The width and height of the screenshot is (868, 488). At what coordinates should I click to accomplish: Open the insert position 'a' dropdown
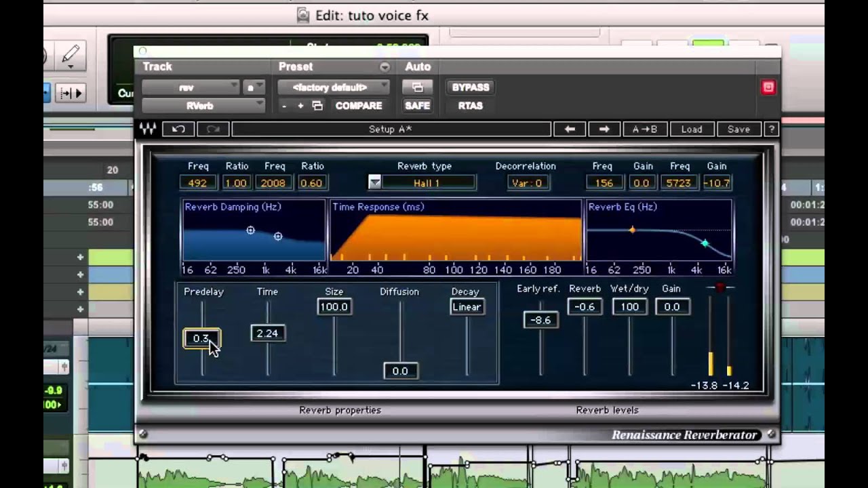click(254, 87)
